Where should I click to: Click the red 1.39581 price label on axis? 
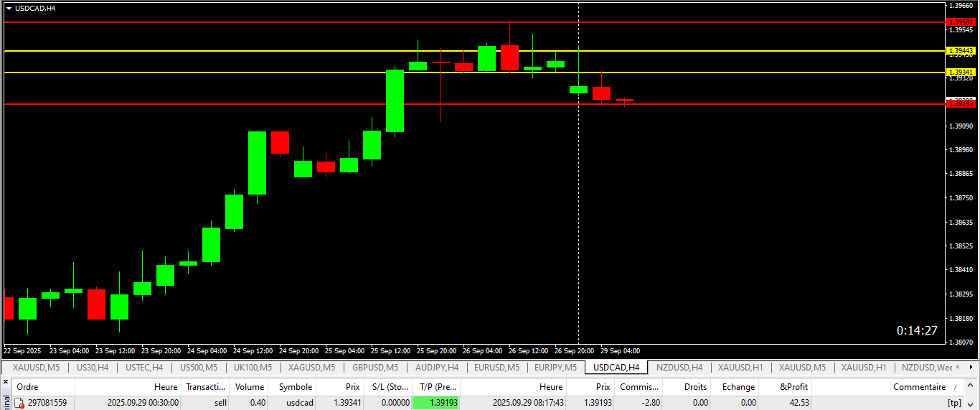coord(961,22)
